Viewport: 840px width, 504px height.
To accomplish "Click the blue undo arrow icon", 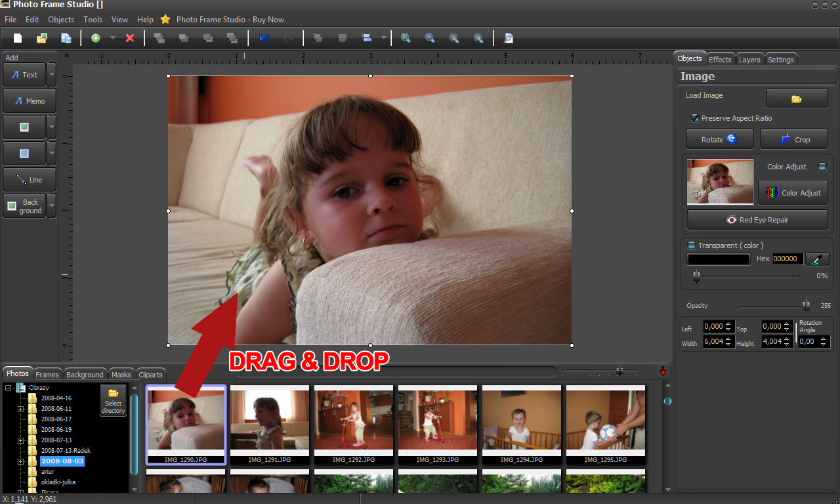I will [x=264, y=38].
